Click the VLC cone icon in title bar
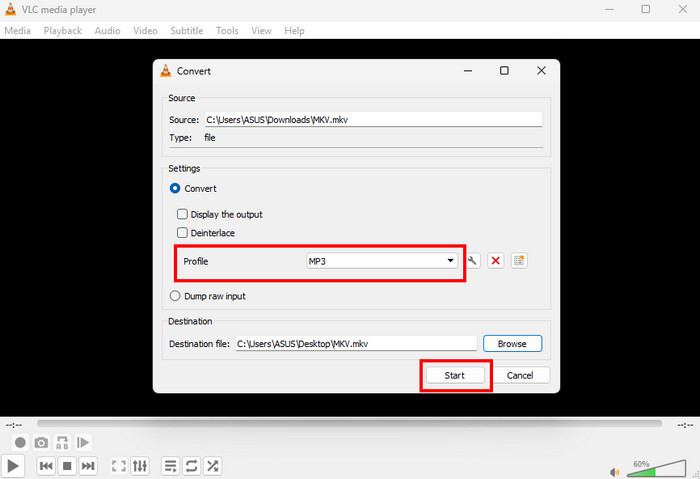Viewport: 700px width, 479px height. [x=10, y=9]
